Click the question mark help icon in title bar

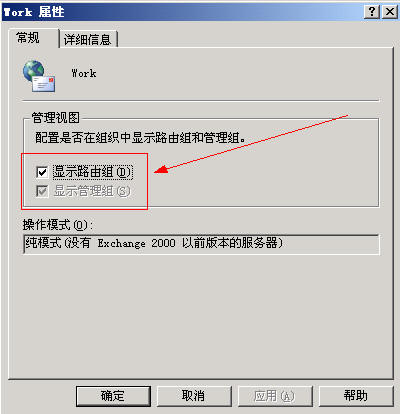(x=372, y=12)
